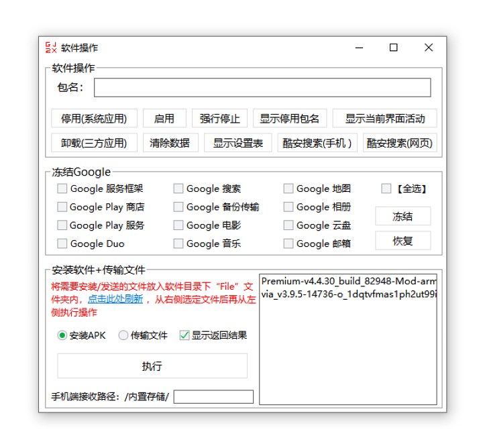
Task: Click the GJZX app icon in title bar
Action: [51, 48]
